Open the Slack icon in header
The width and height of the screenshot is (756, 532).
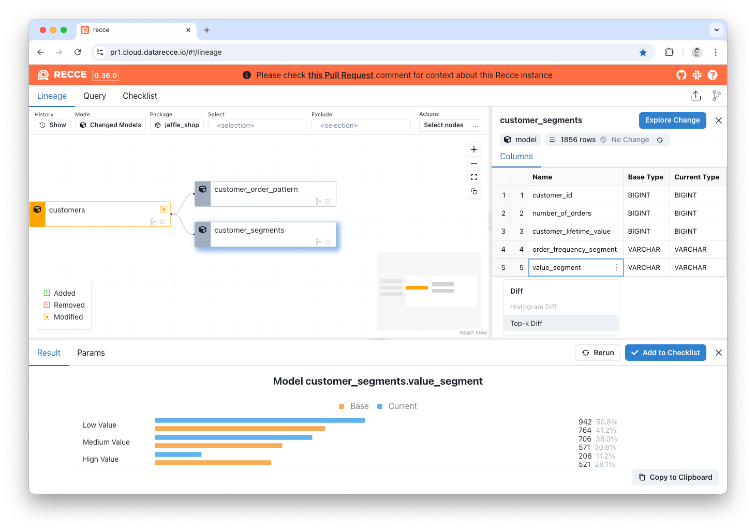click(697, 75)
